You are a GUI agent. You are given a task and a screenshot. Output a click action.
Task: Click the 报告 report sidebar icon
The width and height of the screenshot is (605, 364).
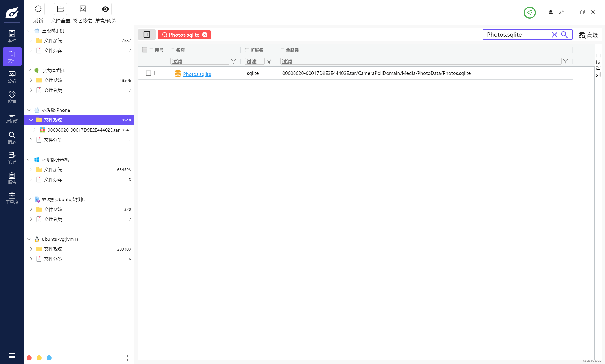pyautogui.click(x=12, y=178)
